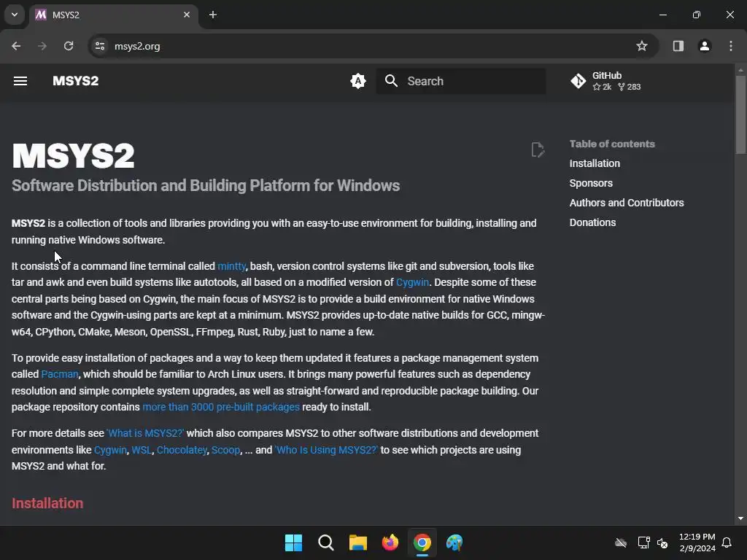Jump to Authors and Contributors section

tap(627, 203)
